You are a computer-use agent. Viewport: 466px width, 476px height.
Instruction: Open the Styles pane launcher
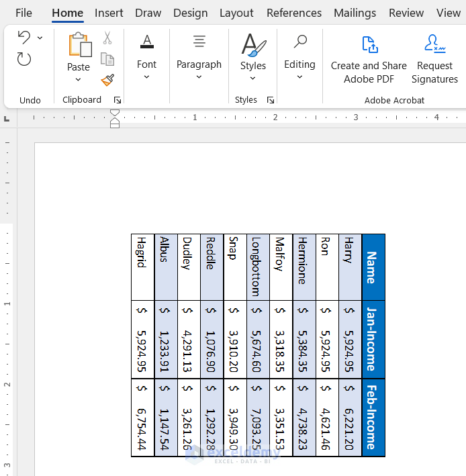click(x=271, y=100)
